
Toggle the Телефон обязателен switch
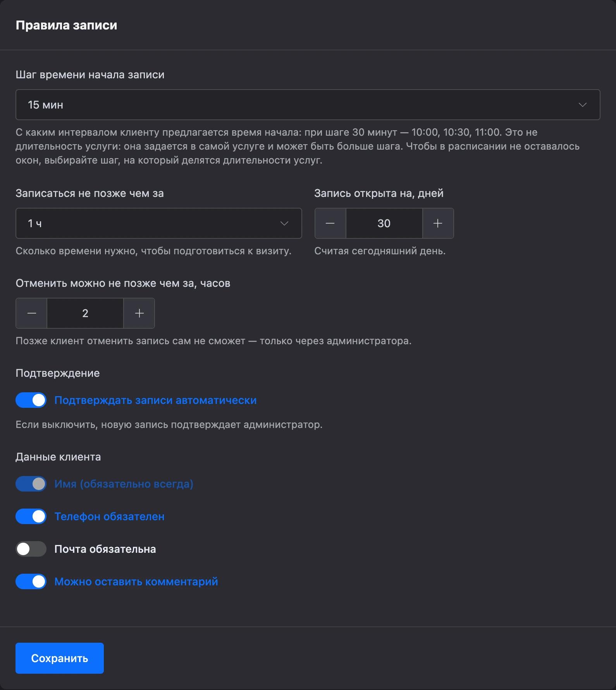(x=31, y=516)
